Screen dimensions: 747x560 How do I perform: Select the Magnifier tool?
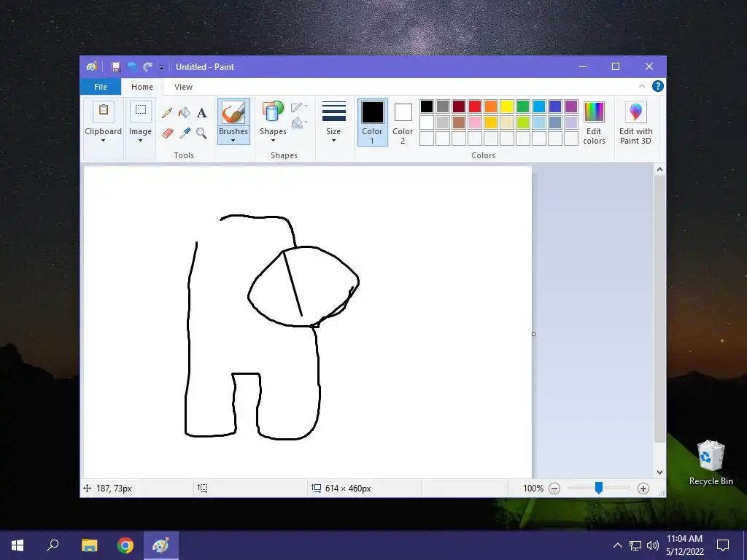tap(201, 133)
